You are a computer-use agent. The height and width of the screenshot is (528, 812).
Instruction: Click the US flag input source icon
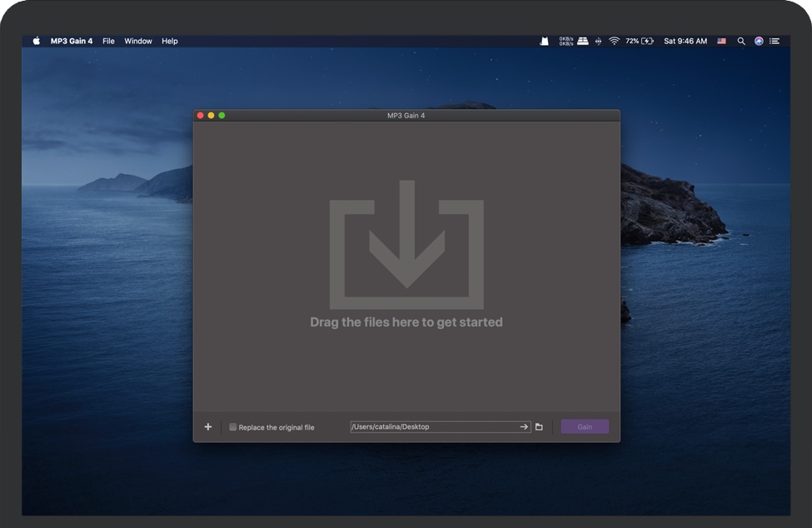[x=721, y=41]
